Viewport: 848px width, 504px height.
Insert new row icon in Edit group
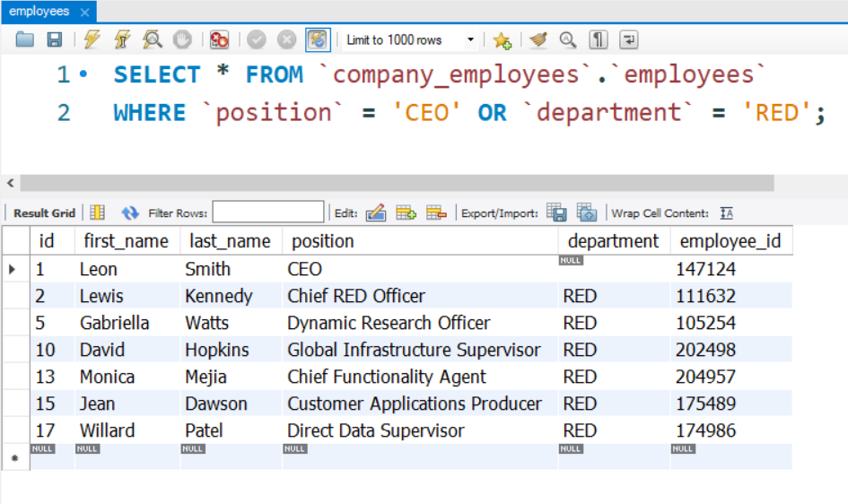(x=406, y=213)
